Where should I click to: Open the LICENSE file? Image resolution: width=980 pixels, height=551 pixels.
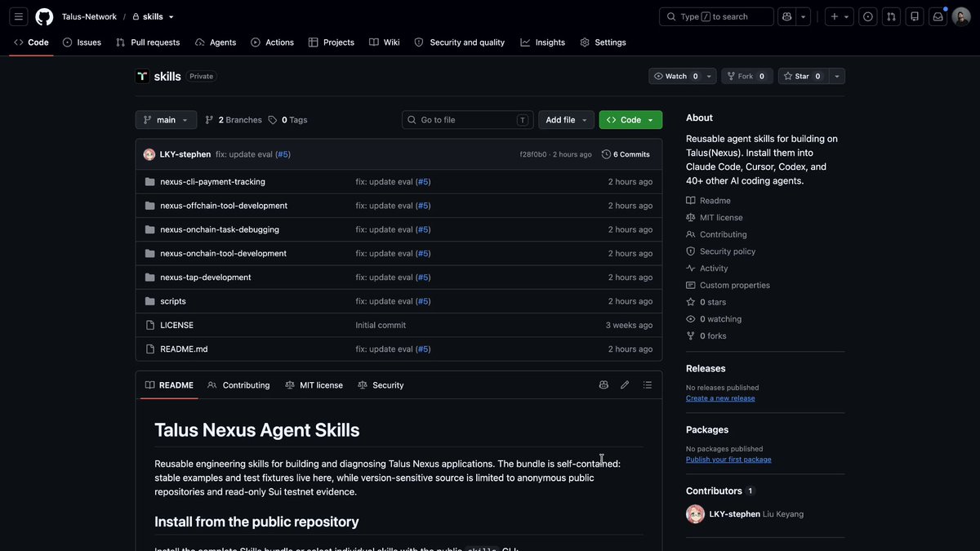(177, 325)
